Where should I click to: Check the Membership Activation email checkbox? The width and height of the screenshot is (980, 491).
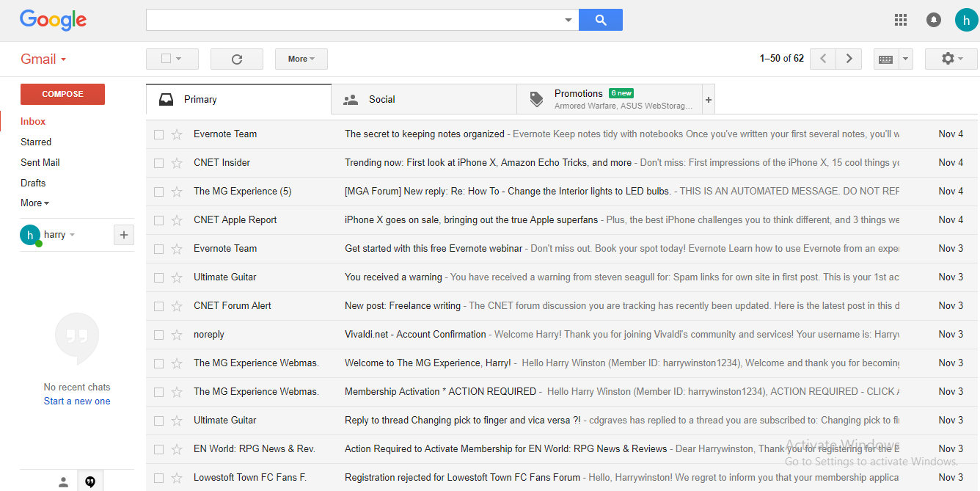pos(158,392)
